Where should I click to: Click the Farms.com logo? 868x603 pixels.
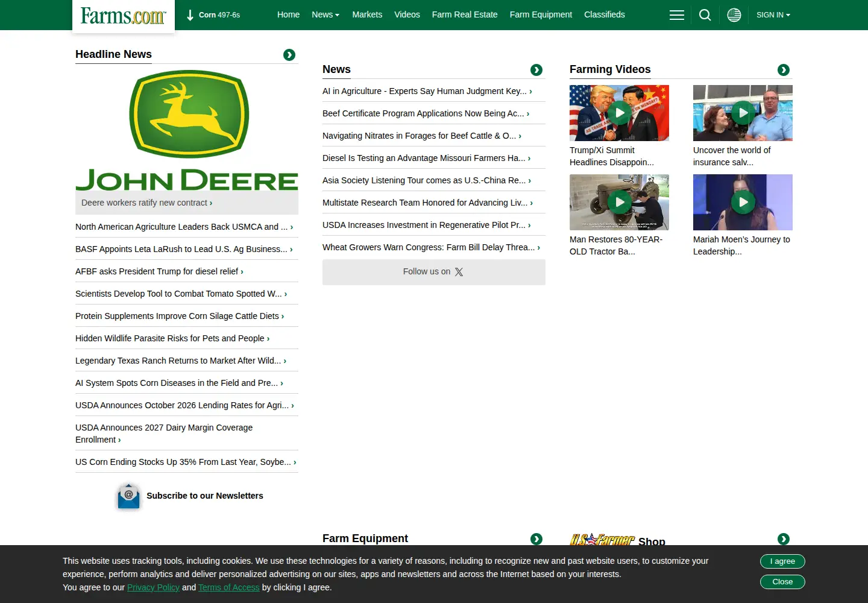point(124,16)
